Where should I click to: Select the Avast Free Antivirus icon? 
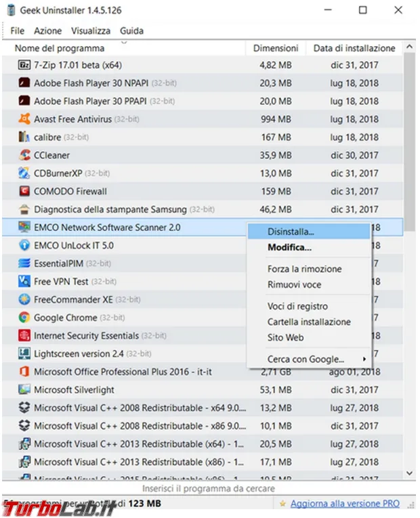pos(24,119)
